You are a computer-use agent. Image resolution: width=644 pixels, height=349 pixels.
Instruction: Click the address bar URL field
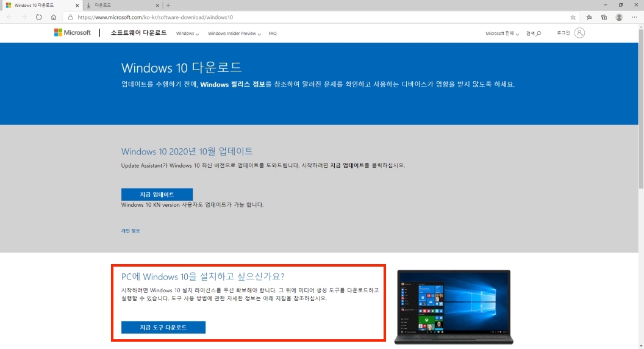320,17
